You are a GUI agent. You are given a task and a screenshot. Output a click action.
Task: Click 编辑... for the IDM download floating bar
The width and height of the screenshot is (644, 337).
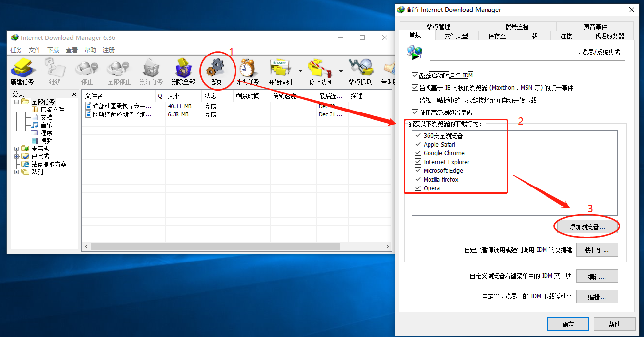pyautogui.click(x=597, y=297)
